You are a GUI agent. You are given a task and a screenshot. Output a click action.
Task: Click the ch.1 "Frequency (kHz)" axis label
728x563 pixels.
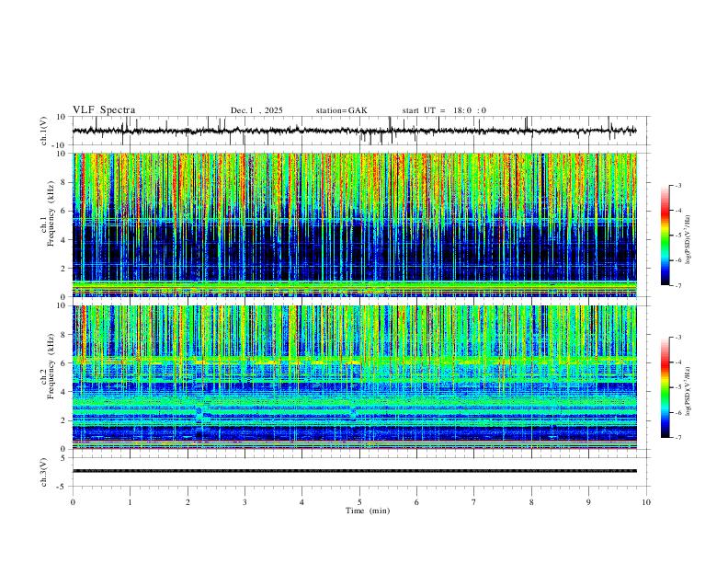(x=51, y=213)
